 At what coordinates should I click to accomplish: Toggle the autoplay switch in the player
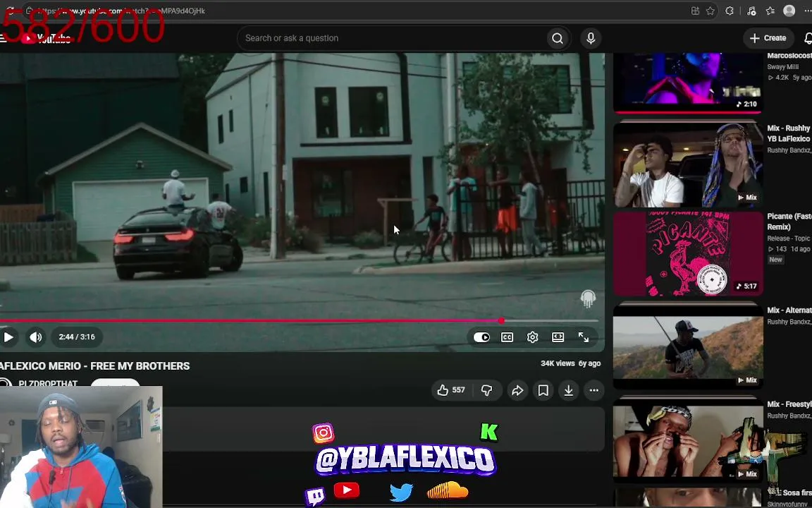coord(481,337)
